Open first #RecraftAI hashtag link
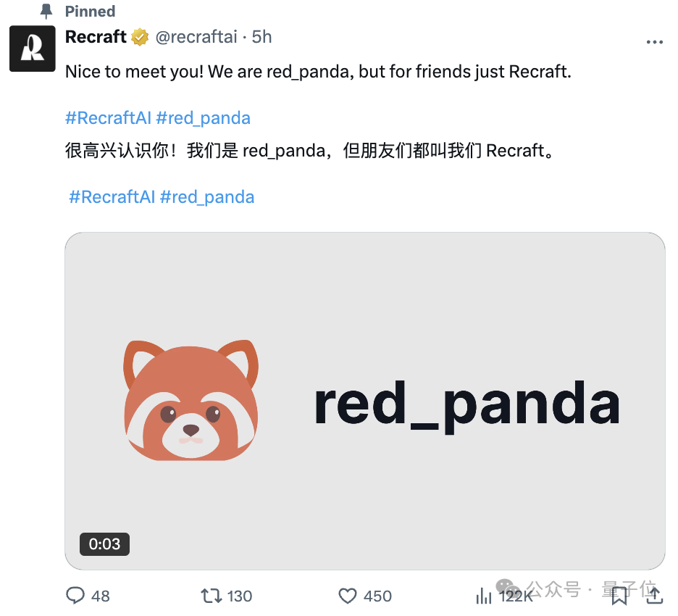 [x=108, y=117]
